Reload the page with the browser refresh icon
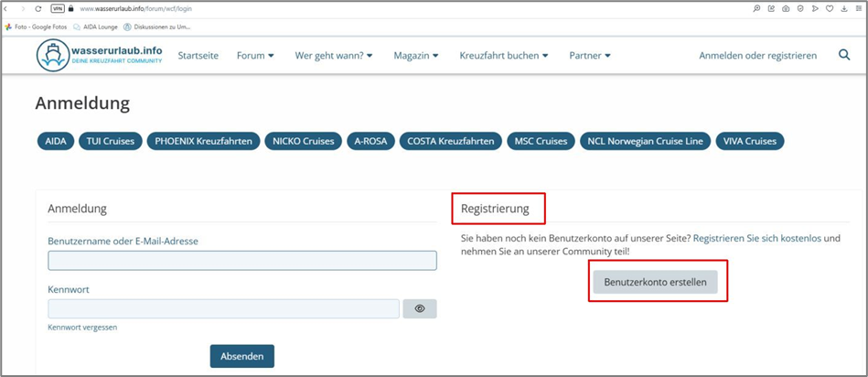Viewport: 868px width, 377px height. click(x=38, y=8)
